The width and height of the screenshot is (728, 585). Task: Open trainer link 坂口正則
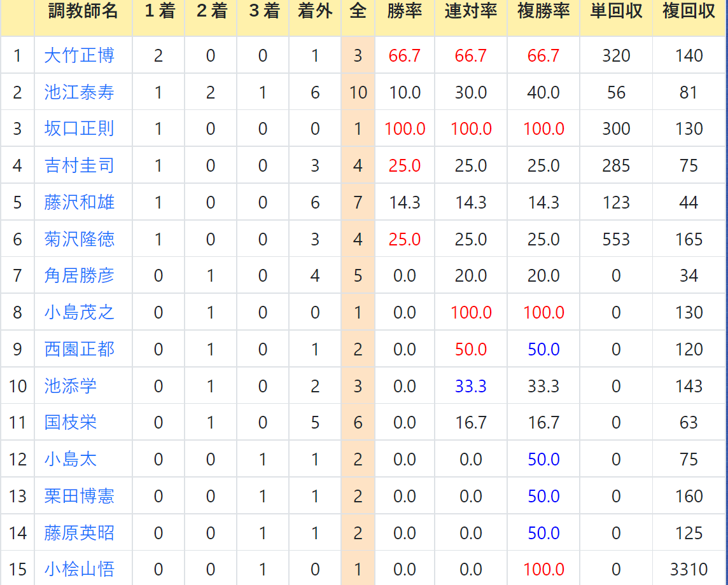click(79, 128)
